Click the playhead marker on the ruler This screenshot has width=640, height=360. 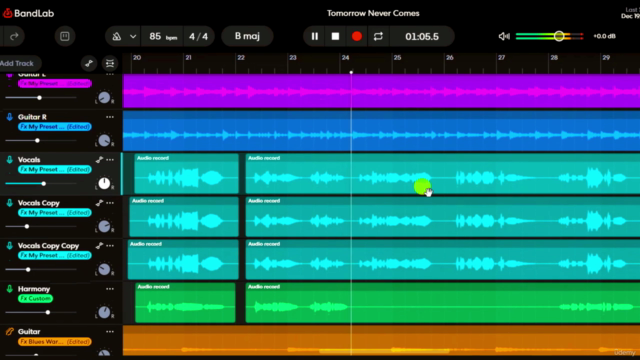coord(351,72)
